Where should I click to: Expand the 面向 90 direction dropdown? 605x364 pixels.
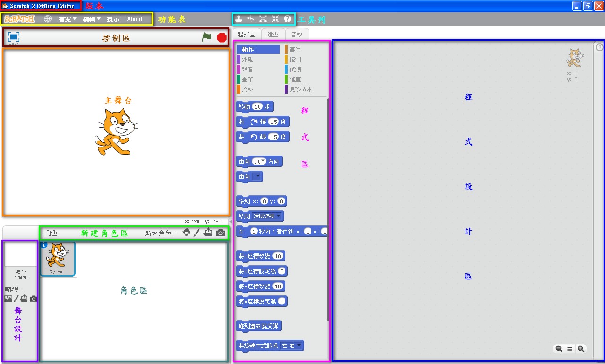(x=263, y=161)
